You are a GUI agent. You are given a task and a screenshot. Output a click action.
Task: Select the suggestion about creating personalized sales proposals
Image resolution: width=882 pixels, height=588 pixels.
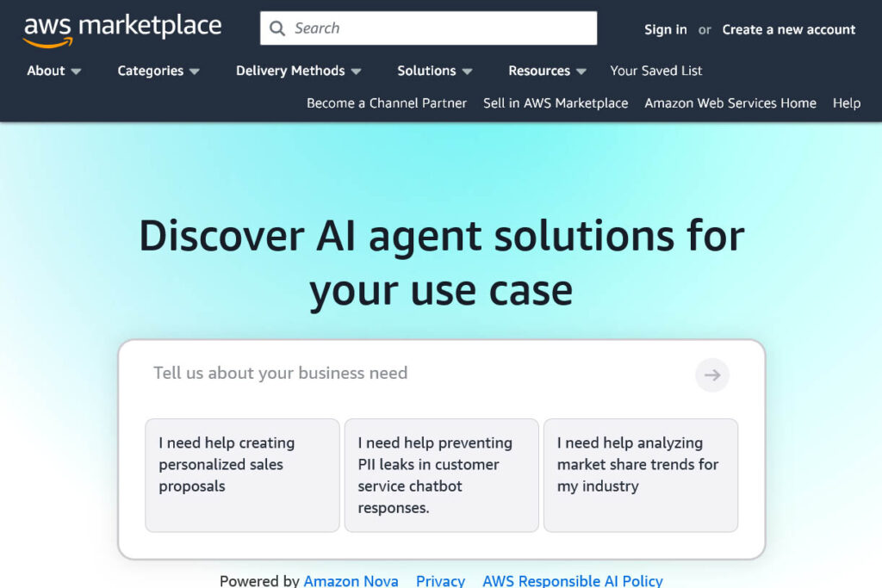click(x=242, y=475)
